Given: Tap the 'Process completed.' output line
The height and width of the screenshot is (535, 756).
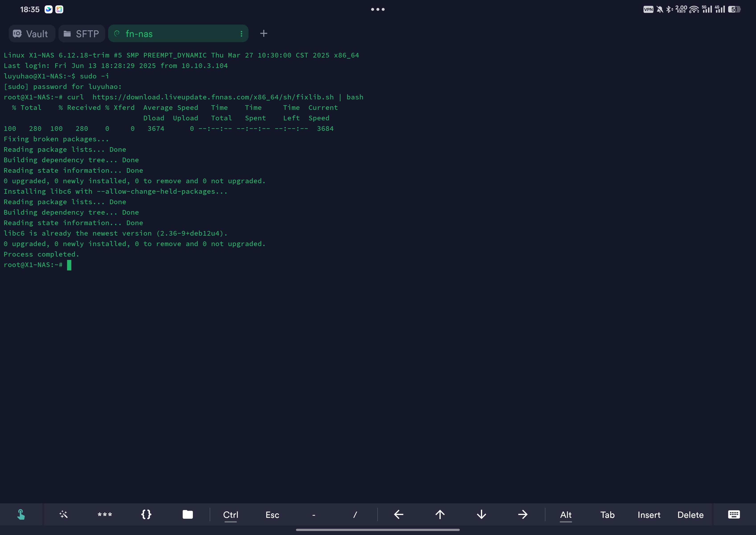Looking at the screenshot, I should click(x=41, y=254).
